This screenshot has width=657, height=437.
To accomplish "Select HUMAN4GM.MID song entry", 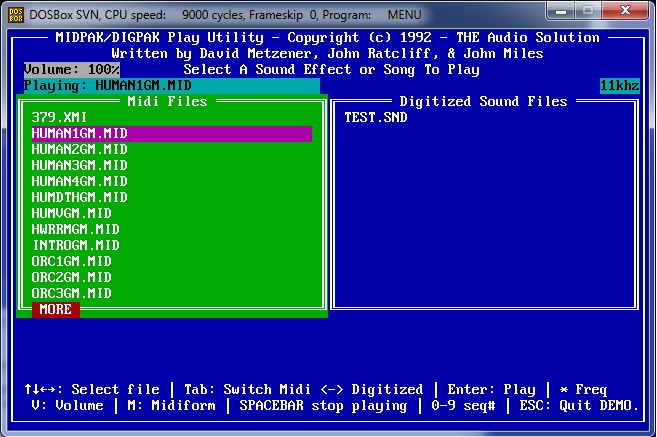I will point(80,181).
